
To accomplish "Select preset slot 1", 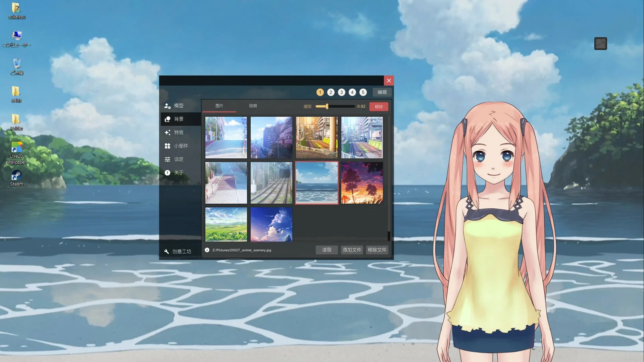I will coord(320,92).
